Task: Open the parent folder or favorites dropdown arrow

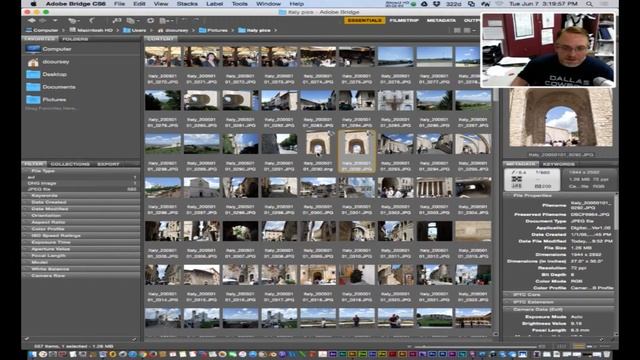Action: pos(55,20)
